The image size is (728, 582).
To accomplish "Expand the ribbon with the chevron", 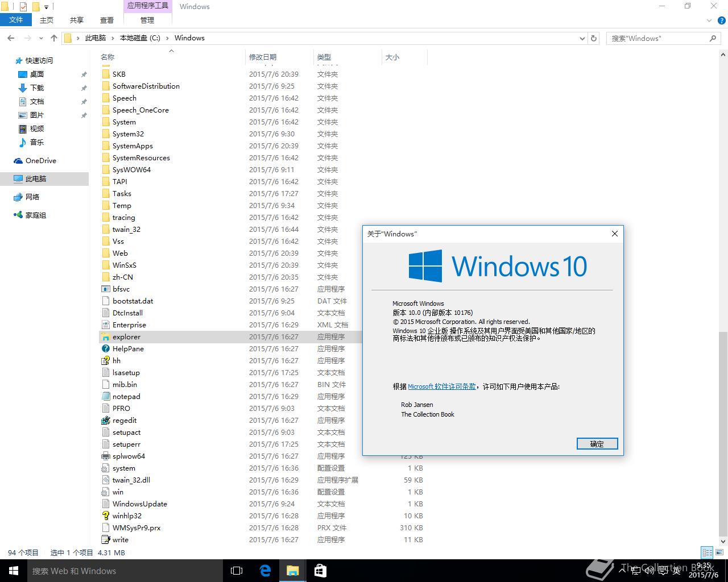I will pyautogui.click(x=709, y=20).
